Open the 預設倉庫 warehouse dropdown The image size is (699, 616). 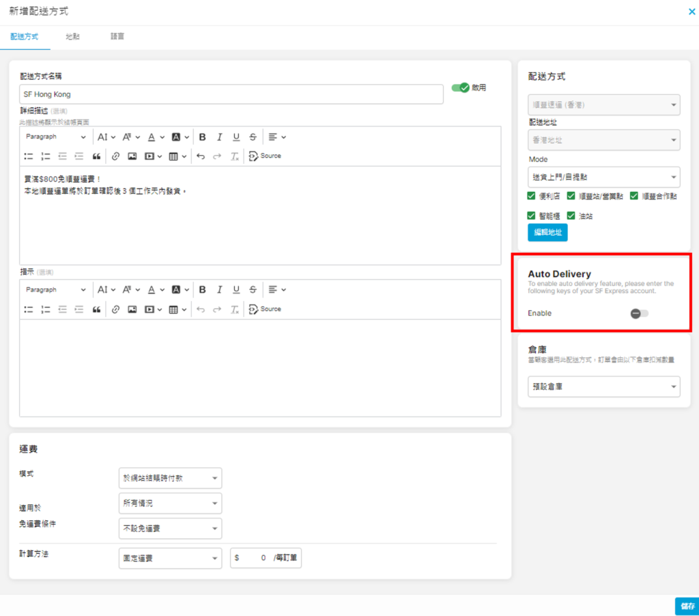(603, 387)
